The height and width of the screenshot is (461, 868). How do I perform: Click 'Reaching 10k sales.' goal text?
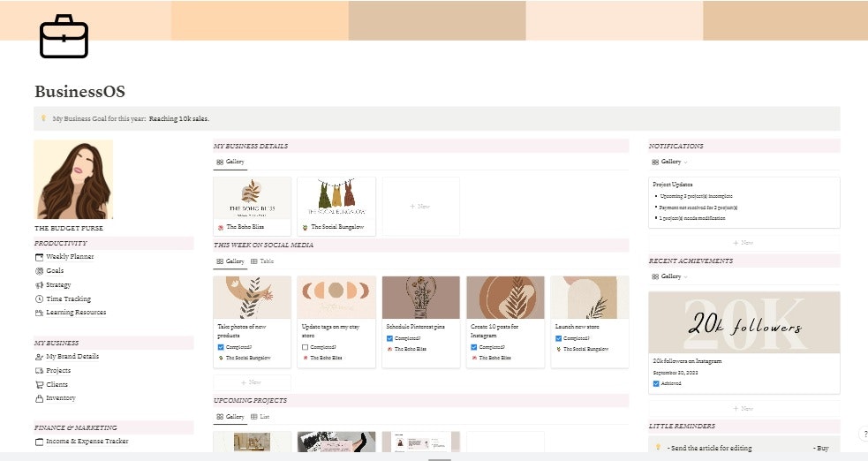(178, 118)
